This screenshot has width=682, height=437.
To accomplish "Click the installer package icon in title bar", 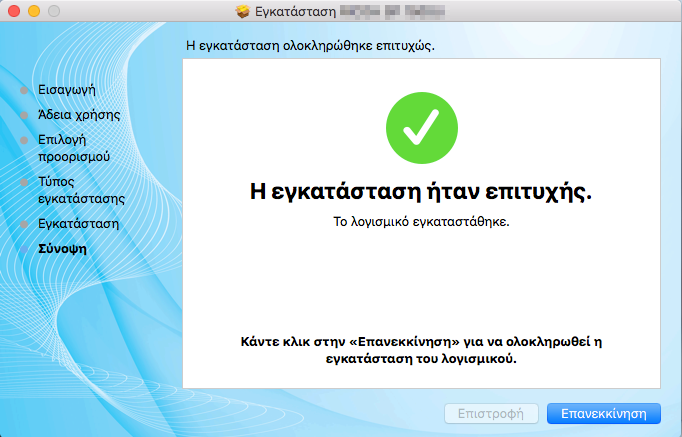I will [x=242, y=11].
